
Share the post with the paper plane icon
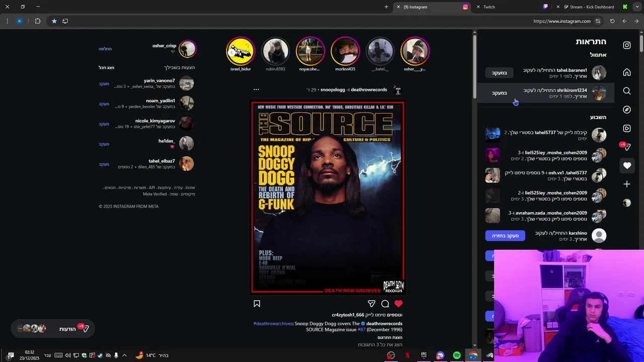click(x=371, y=304)
